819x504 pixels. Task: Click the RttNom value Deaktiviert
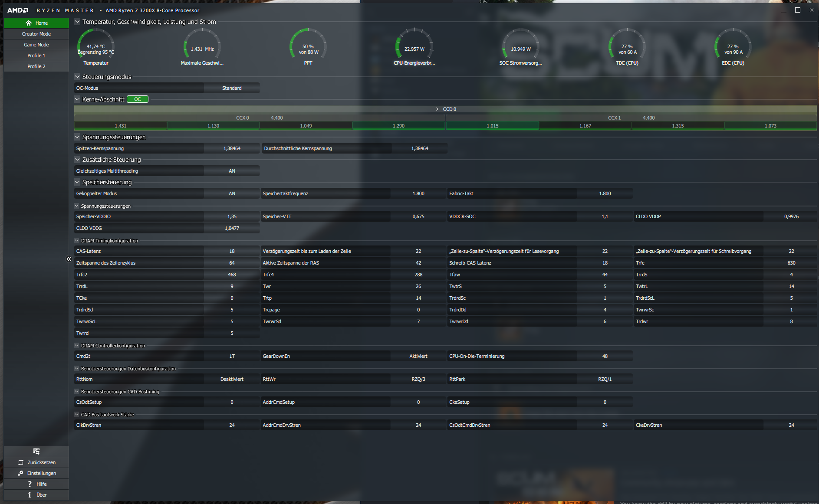pyautogui.click(x=232, y=379)
